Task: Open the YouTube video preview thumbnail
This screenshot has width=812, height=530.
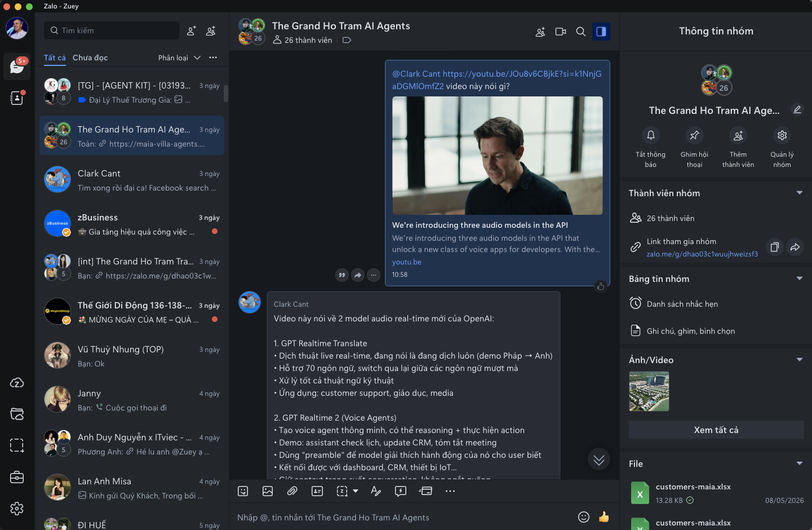Action: point(498,156)
